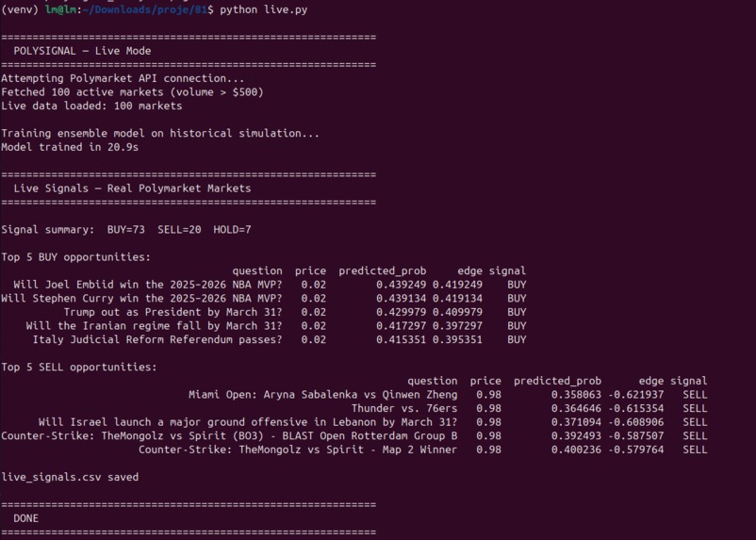The width and height of the screenshot is (756, 540).
Task: Click the 'python live.py' command text
Action: [x=263, y=9]
